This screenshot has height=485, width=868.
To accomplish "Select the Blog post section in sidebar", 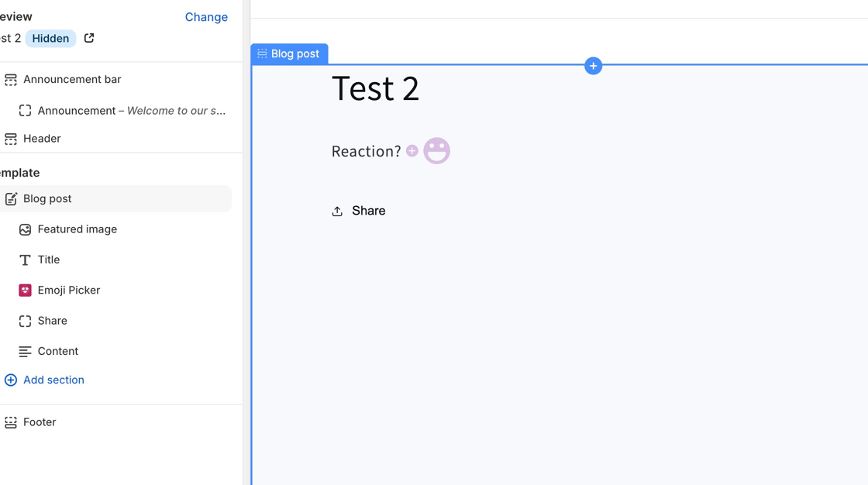I will coord(47,199).
